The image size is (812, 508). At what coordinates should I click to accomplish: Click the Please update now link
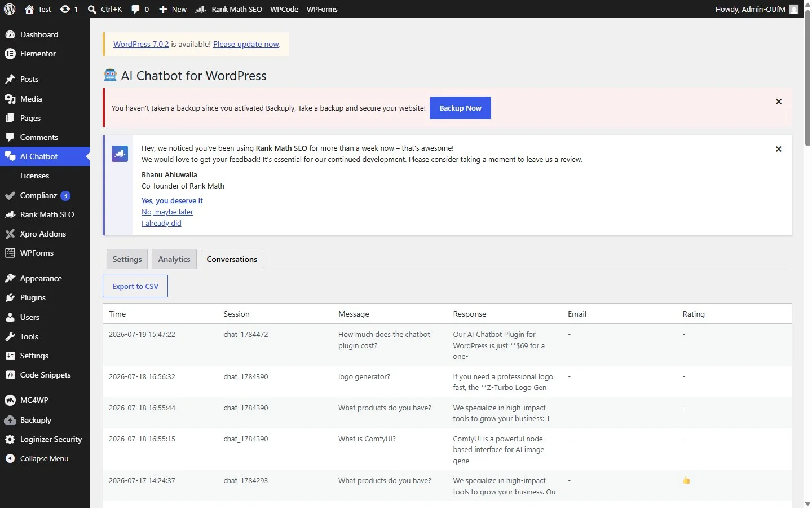point(246,44)
